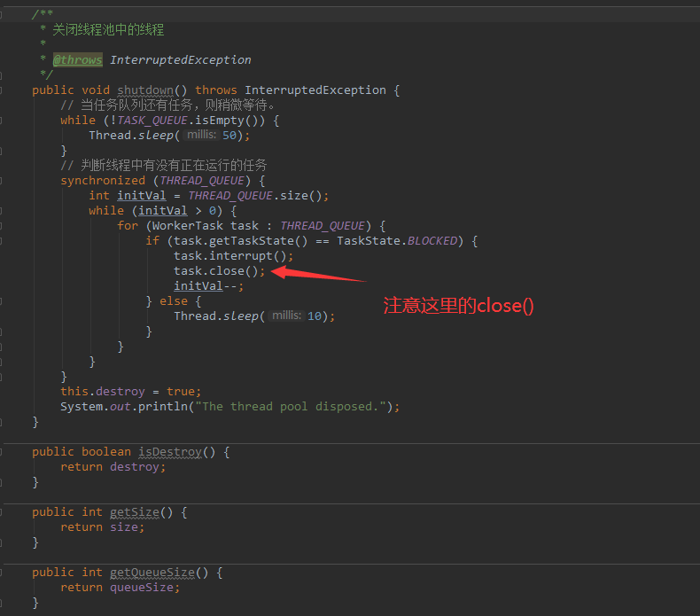
Task: Click the 'return queueSize;' statement
Action: (121, 588)
